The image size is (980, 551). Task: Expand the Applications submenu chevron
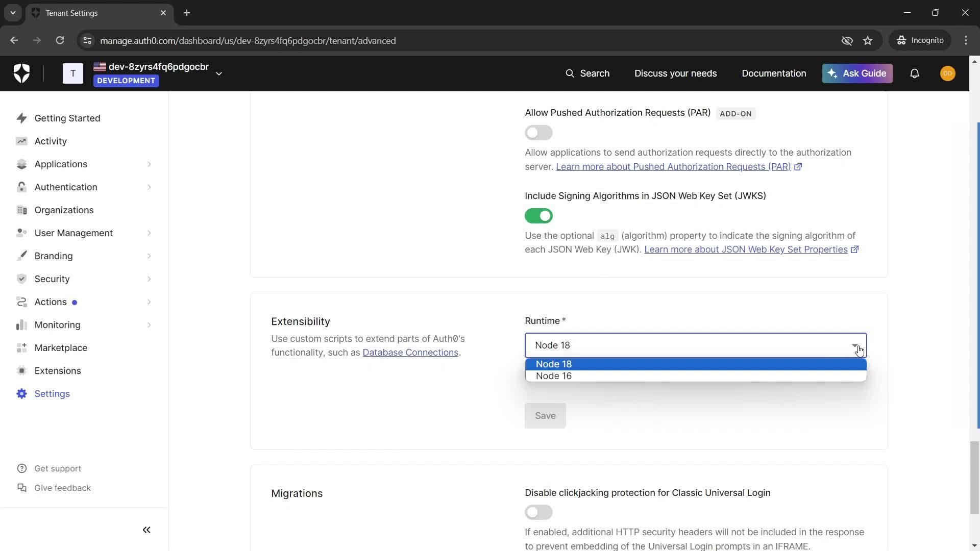click(149, 164)
